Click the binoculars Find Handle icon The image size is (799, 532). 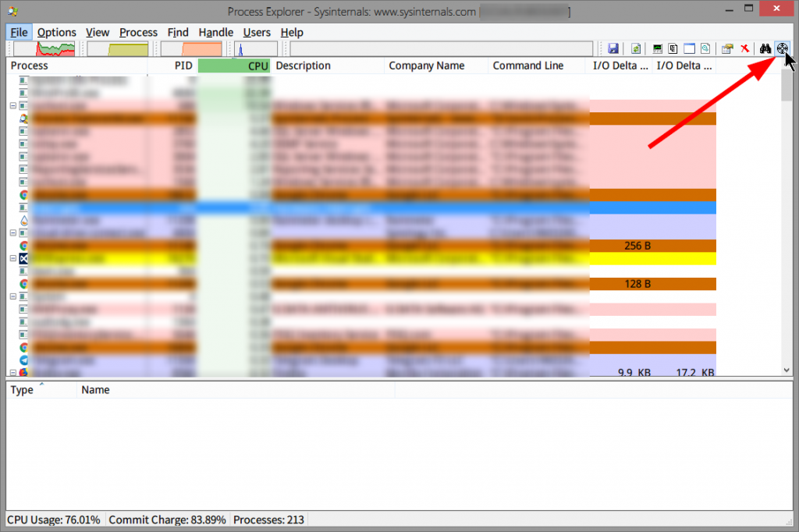coord(765,48)
